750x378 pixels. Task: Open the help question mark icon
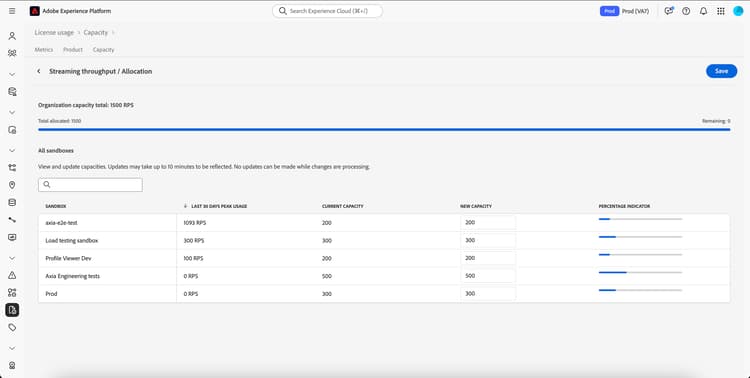[x=686, y=11]
